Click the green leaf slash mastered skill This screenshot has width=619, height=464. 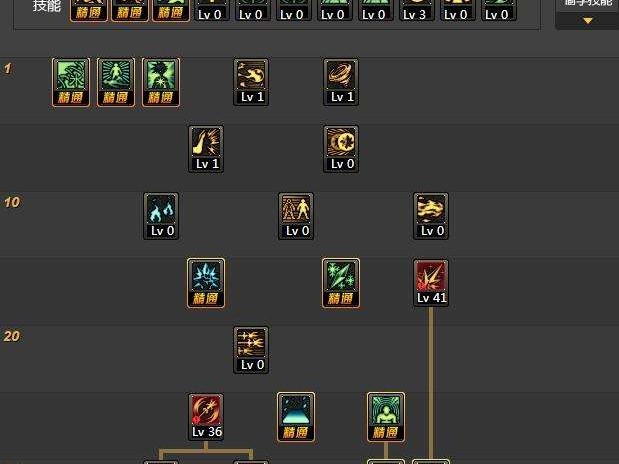341,283
